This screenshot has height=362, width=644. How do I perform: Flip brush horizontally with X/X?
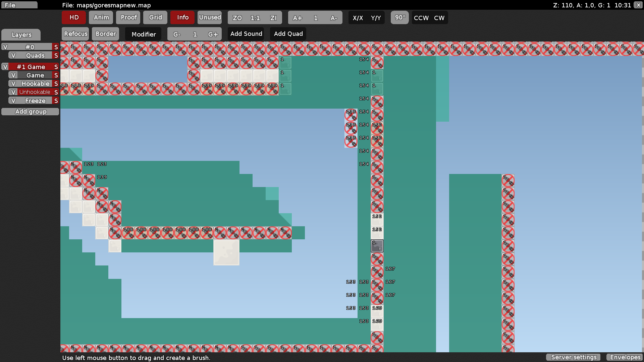tap(358, 18)
